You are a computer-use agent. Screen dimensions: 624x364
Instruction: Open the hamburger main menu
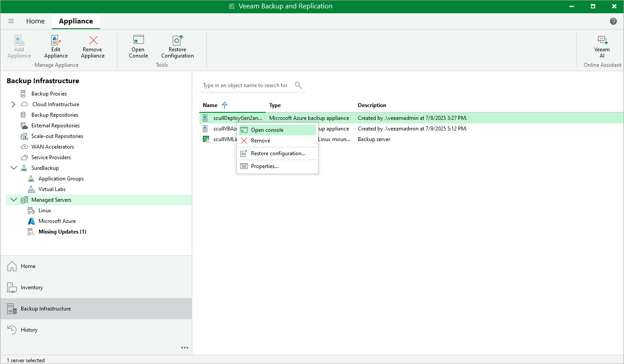[x=11, y=21]
